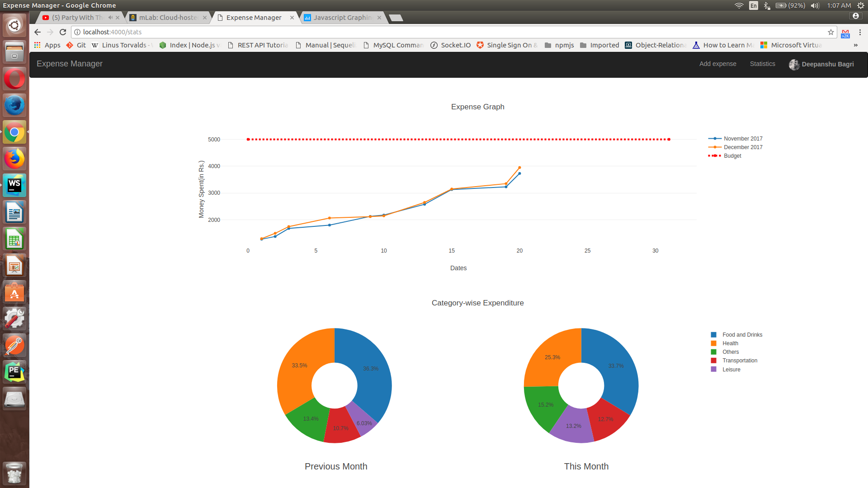Viewport: 868px width, 488px height.
Task: Click the user avatar in navbar
Action: tap(794, 64)
